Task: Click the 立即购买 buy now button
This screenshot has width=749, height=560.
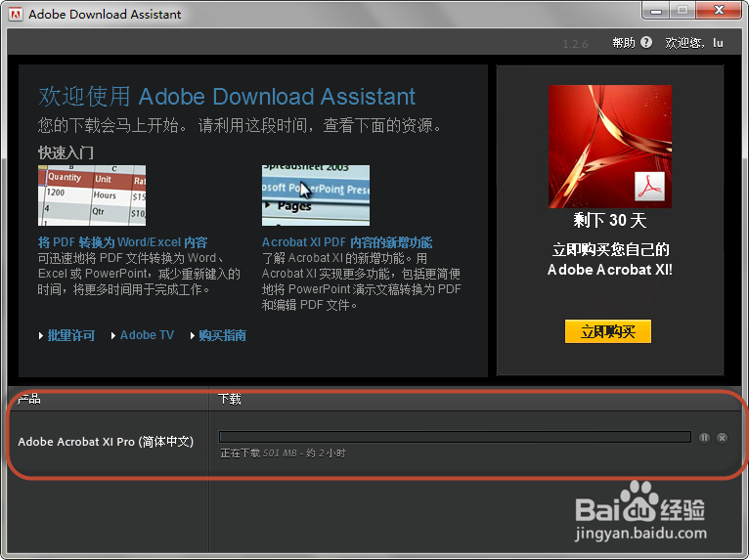Action: coord(607,331)
